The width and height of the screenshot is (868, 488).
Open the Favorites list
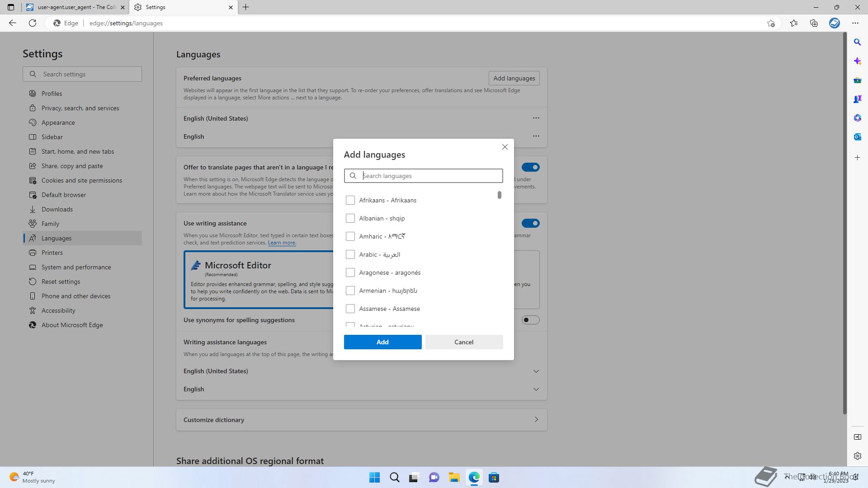tap(794, 23)
